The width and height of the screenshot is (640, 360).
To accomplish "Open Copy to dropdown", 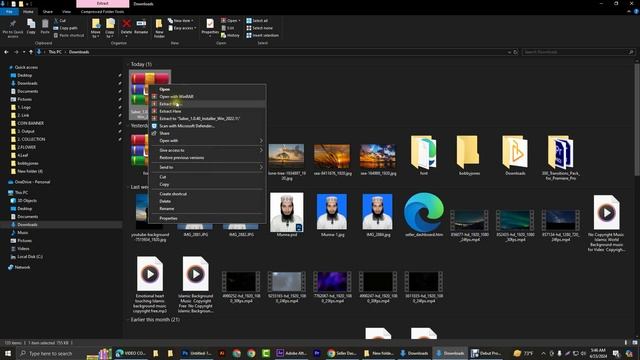I will (x=110, y=28).
